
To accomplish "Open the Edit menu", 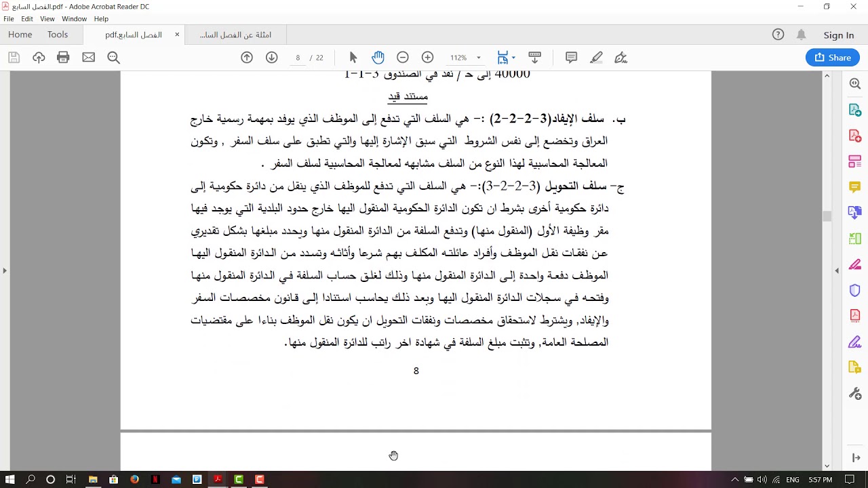I will tap(27, 19).
